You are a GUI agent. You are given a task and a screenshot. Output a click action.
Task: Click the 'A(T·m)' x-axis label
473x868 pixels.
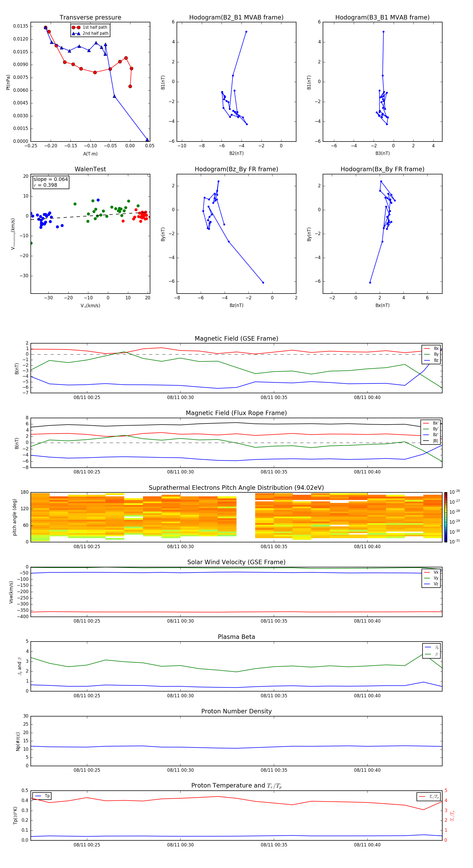tap(90, 154)
